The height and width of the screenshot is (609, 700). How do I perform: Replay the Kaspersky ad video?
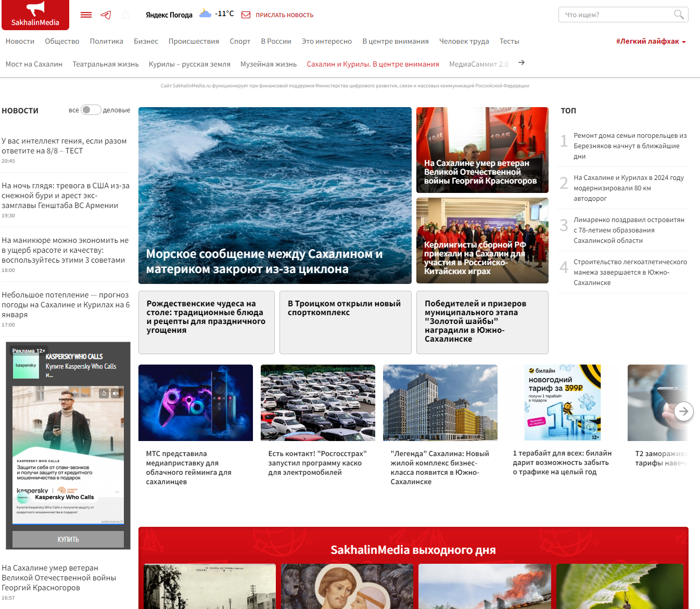tap(104, 393)
